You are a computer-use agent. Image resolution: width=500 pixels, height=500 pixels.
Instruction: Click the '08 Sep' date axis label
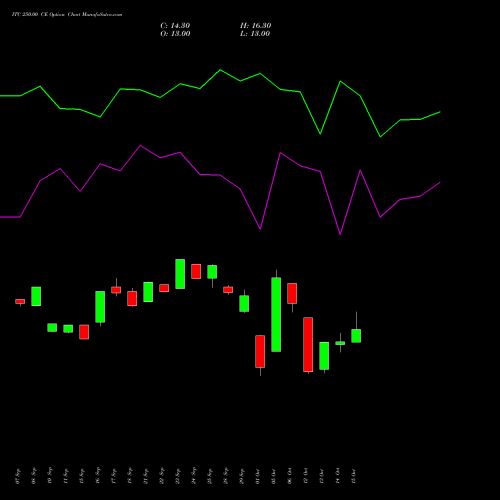[x=34, y=476]
